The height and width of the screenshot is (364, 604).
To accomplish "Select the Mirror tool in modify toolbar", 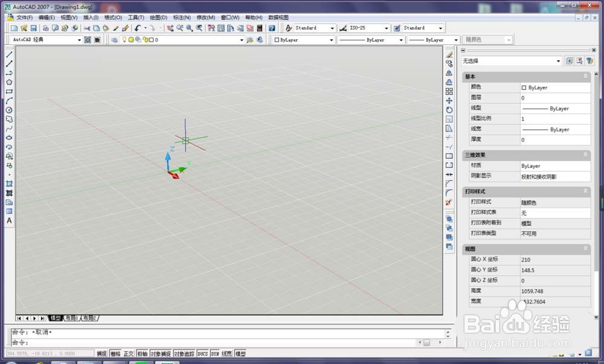I will tap(449, 73).
